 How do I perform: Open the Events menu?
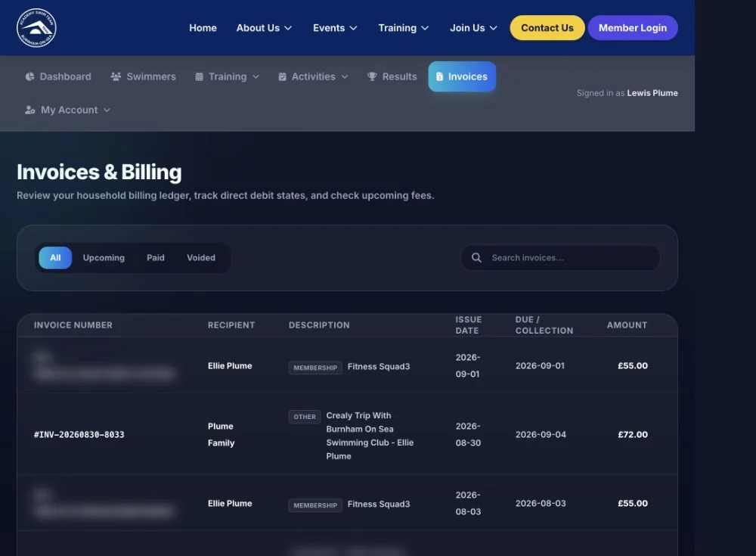click(x=335, y=28)
